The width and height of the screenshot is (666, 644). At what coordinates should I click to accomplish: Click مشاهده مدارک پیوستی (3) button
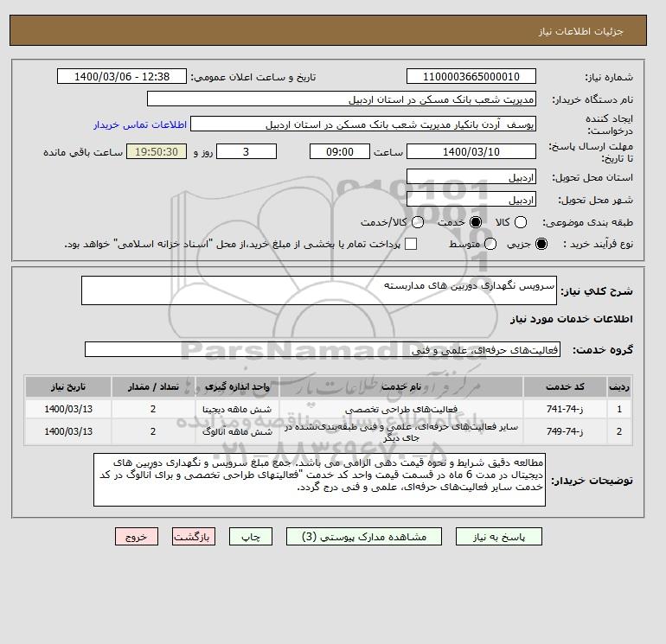coord(364,537)
